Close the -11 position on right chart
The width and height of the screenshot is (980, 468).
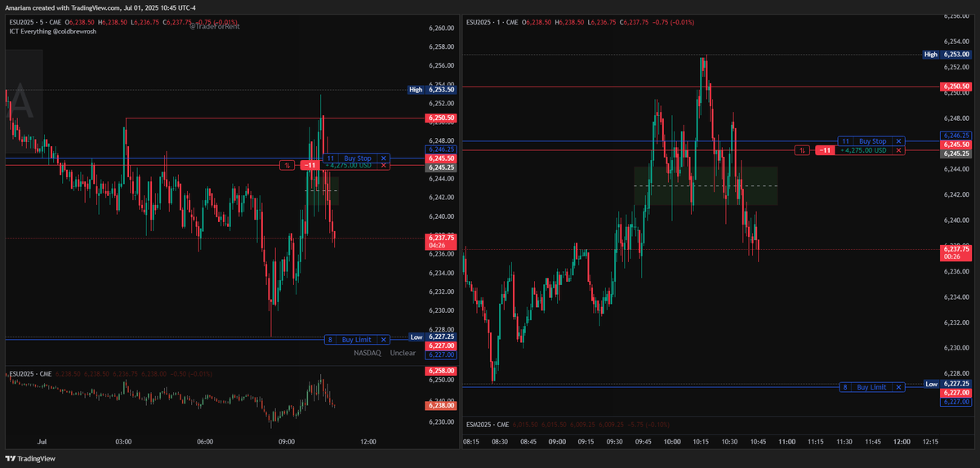click(898, 150)
